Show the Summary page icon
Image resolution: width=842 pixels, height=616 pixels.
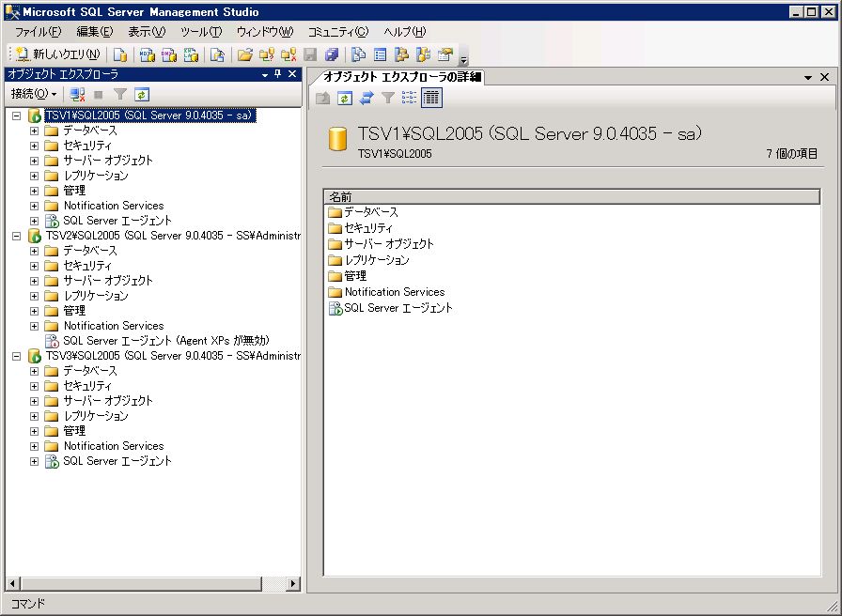(381, 54)
